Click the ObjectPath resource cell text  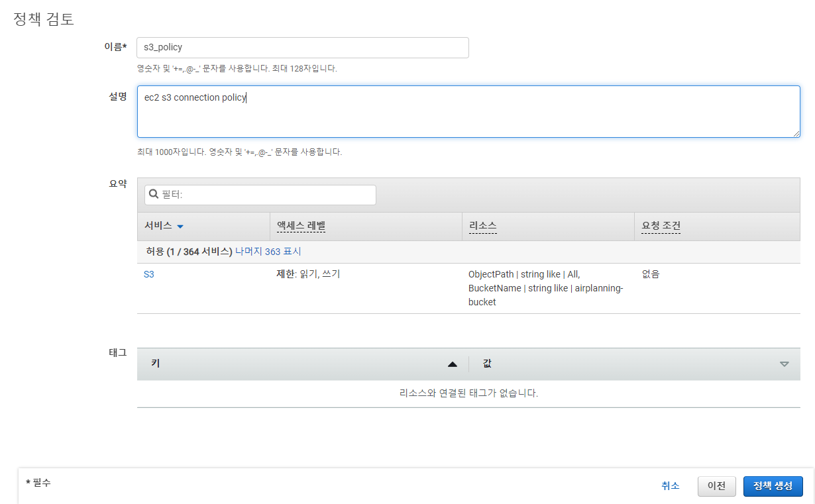(x=546, y=288)
